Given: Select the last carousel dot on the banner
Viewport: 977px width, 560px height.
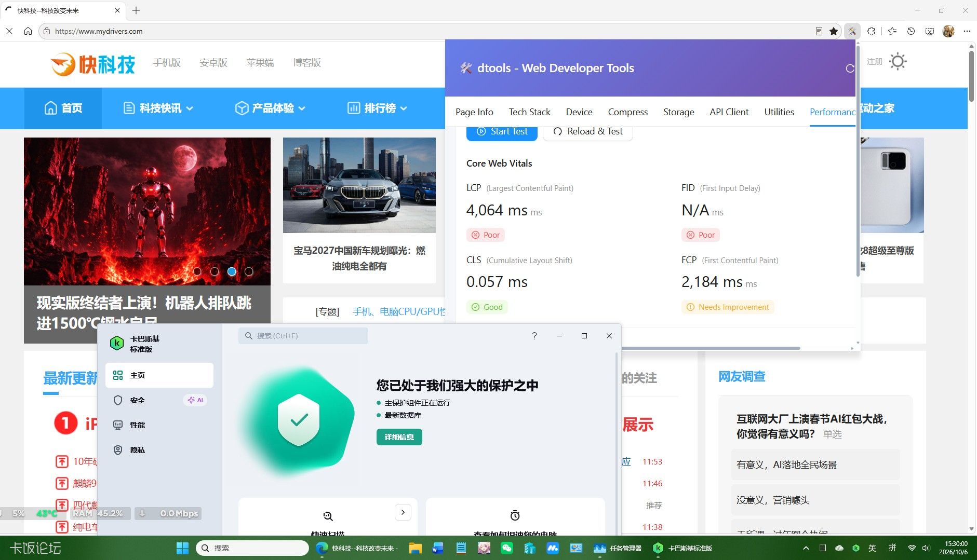Looking at the screenshot, I should 249,271.
